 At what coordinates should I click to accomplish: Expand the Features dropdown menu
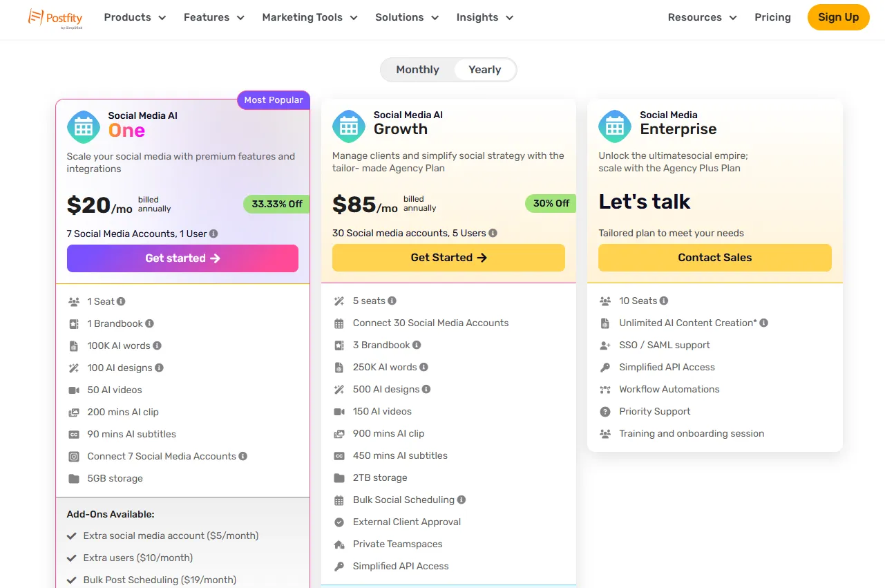(x=214, y=17)
